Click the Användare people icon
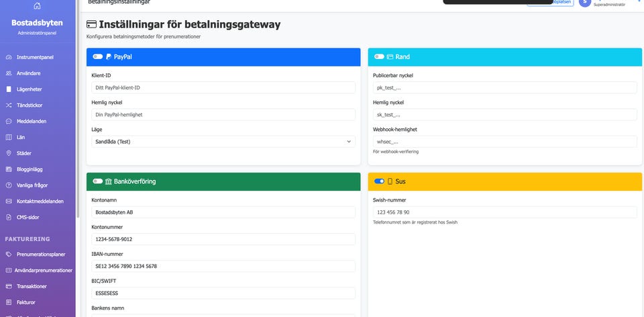Viewport: 644px width, 317px height. pyautogui.click(x=9, y=73)
